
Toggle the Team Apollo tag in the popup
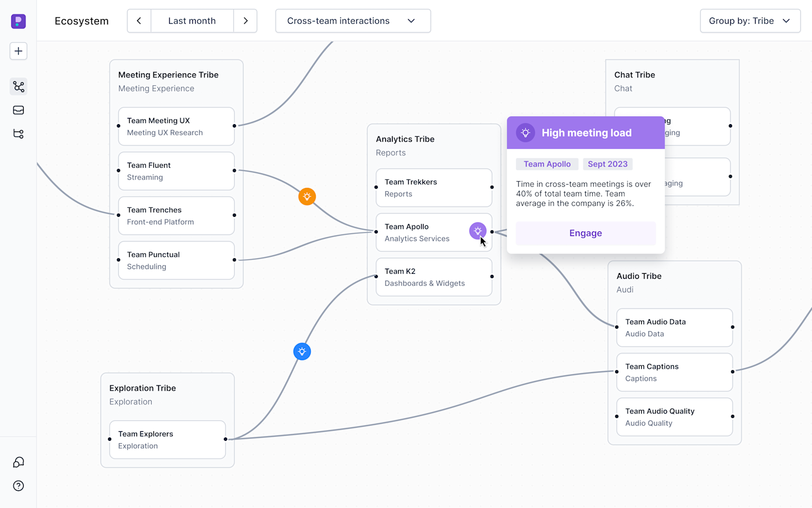point(547,164)
